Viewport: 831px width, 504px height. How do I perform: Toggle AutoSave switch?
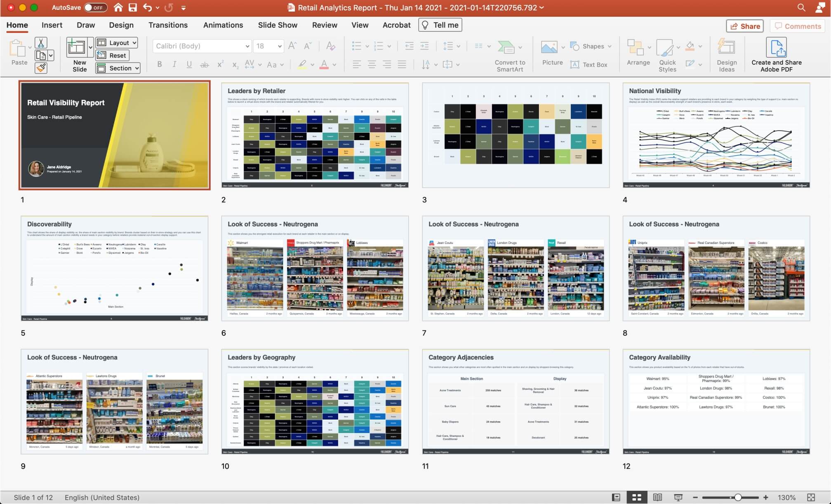95,7
